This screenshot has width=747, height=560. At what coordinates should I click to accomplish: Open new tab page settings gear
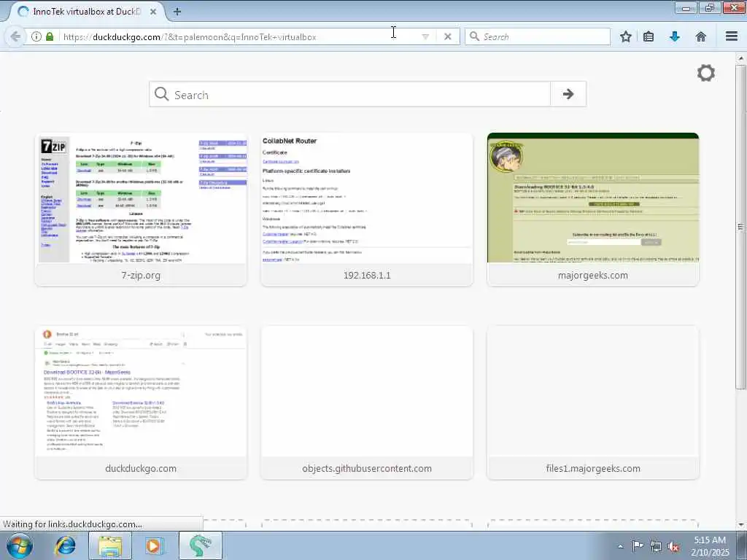(705, 73)
